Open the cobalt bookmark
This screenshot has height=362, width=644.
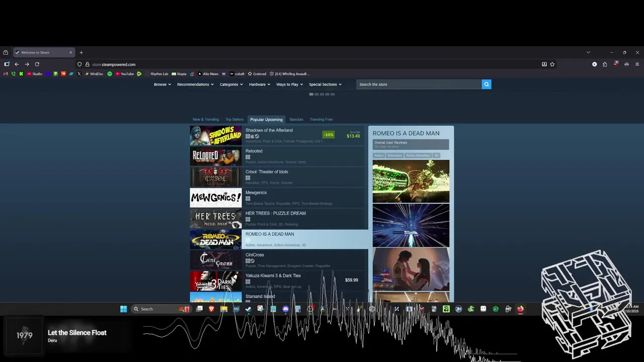pos(236,74)
